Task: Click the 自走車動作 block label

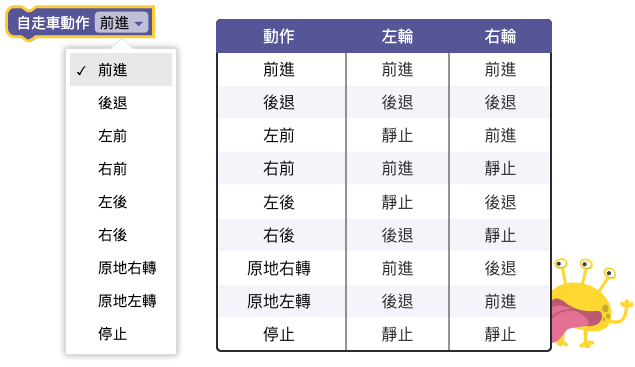Action: pyautogui.click(x=53, y=23)
